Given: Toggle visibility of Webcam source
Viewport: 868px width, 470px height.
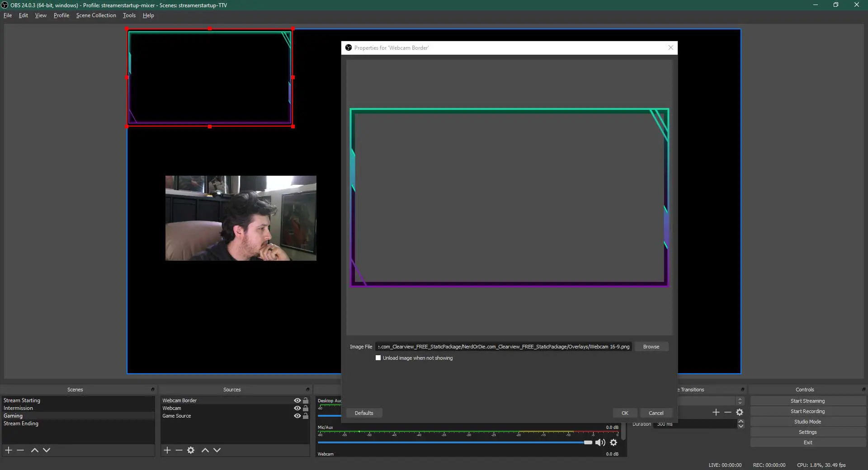Looking at the screenshot, I should (x=297, y=408).
